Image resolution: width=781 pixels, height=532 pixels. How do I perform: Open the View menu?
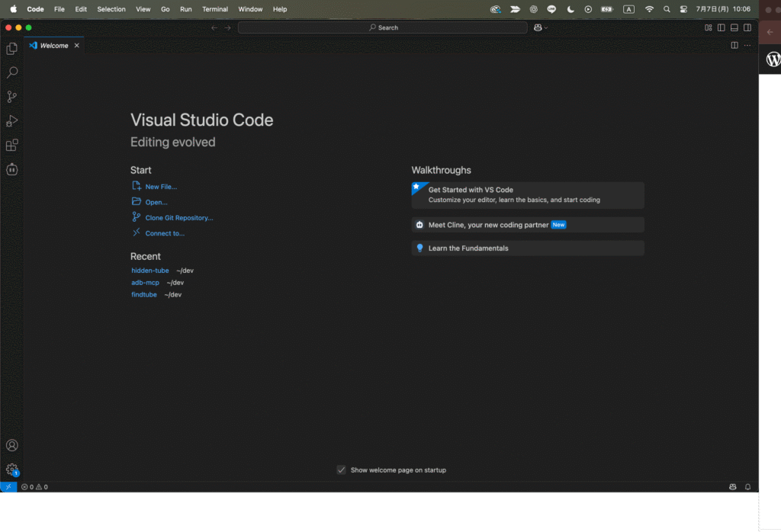click(x=143, y=9)
